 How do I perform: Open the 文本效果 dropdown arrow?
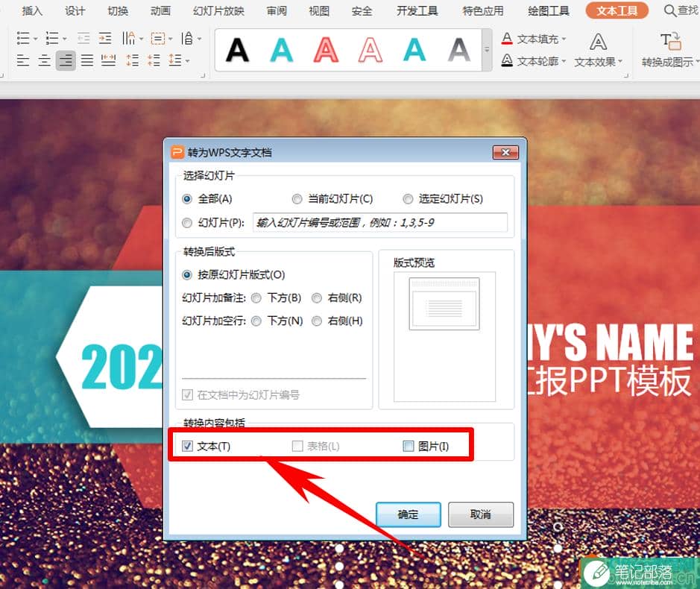620,61
